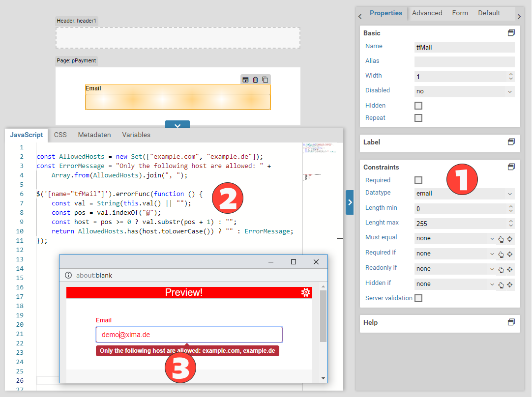This screenshot has height=397, width=532.
Task: Enable the Server validation checkbox
Action: point(418,298)
